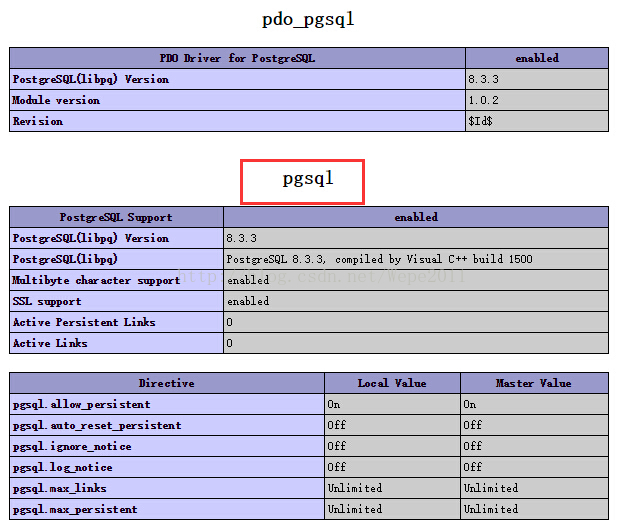Click the 'Master Value' column header
The width and height of the screenshot is (626, 530).
click(x=534, y=383)
